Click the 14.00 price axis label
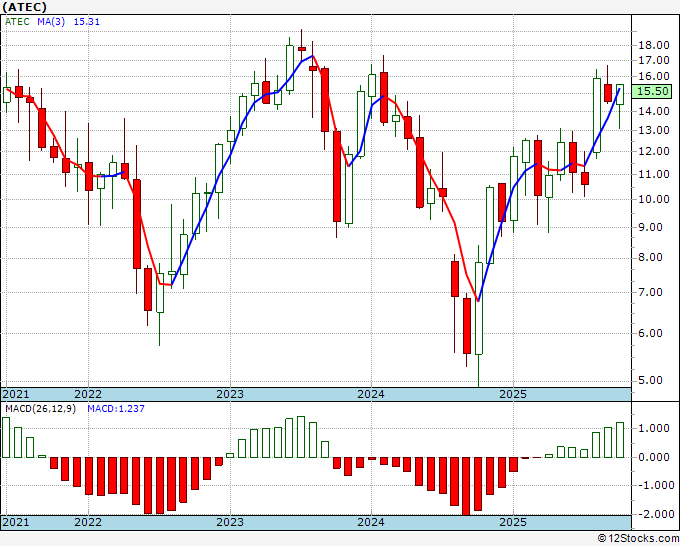The width and height of the screenshot is (680, 546). point(654,111)
